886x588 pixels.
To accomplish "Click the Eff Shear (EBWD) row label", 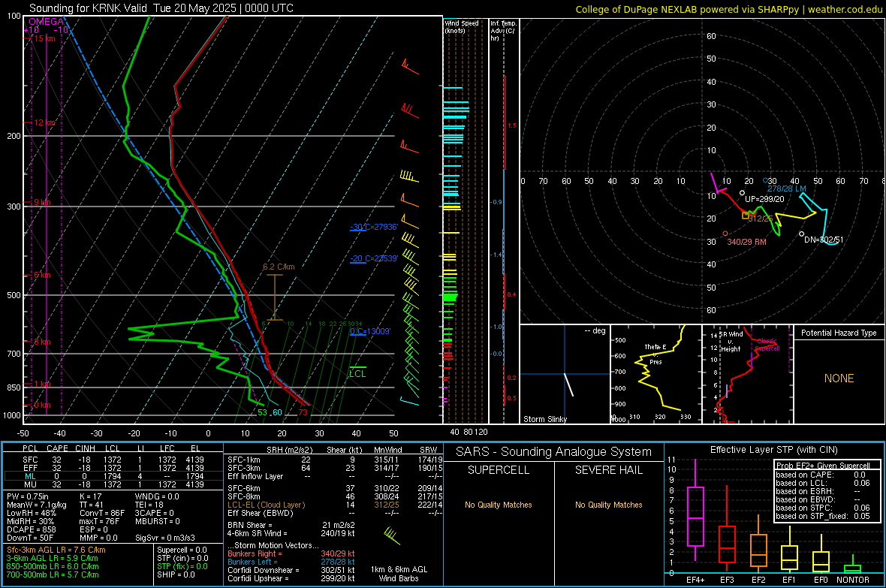I will click(x=260, y=514).
